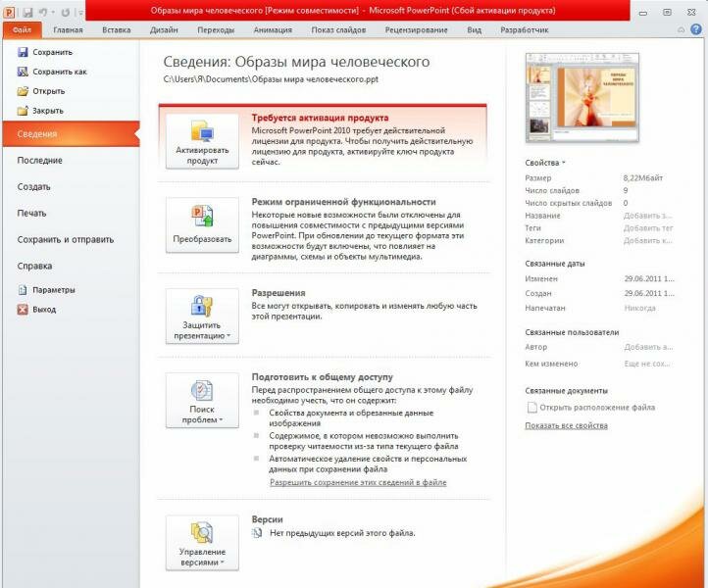This screenshot has width=708, height=588.
Task: Switch to the Анимация tab
Action: point(273,30)
